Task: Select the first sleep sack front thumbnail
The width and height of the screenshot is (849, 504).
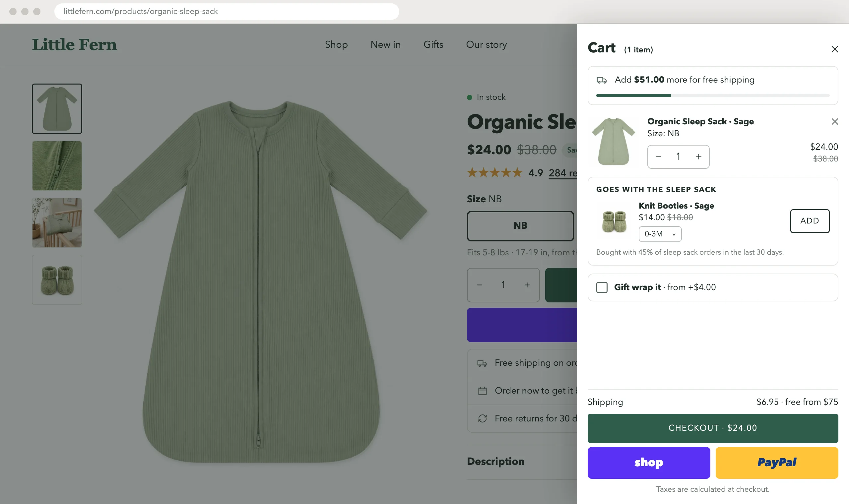Action: click(x=57, y=109)
